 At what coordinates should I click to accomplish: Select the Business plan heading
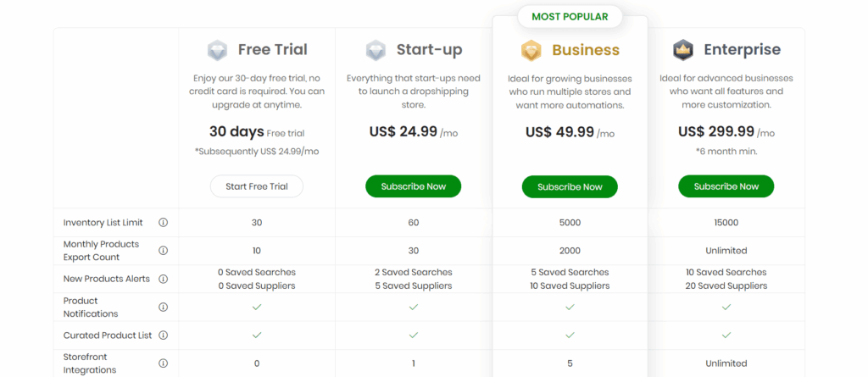[x=586, y=50]
